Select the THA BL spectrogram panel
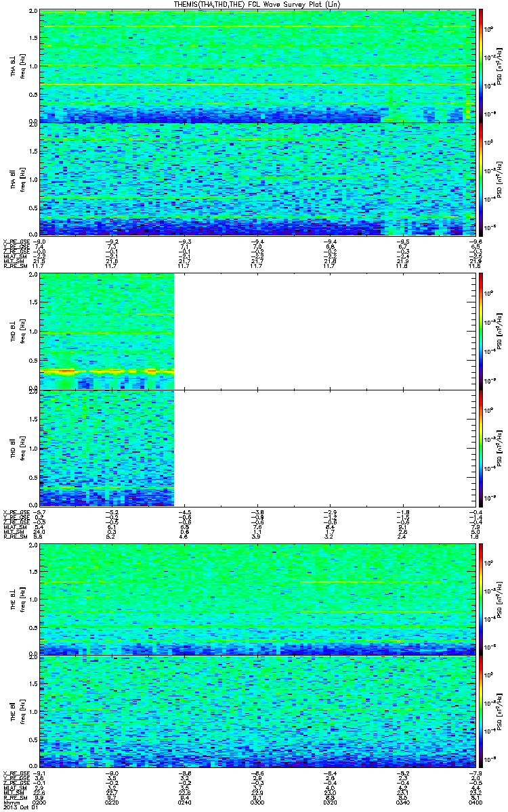 tap(256, 66)
